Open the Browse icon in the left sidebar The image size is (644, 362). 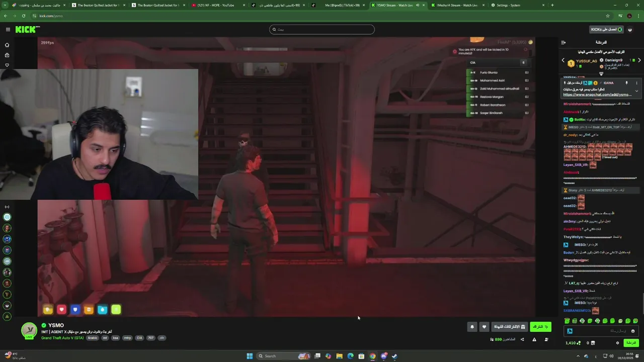point(7,55)
